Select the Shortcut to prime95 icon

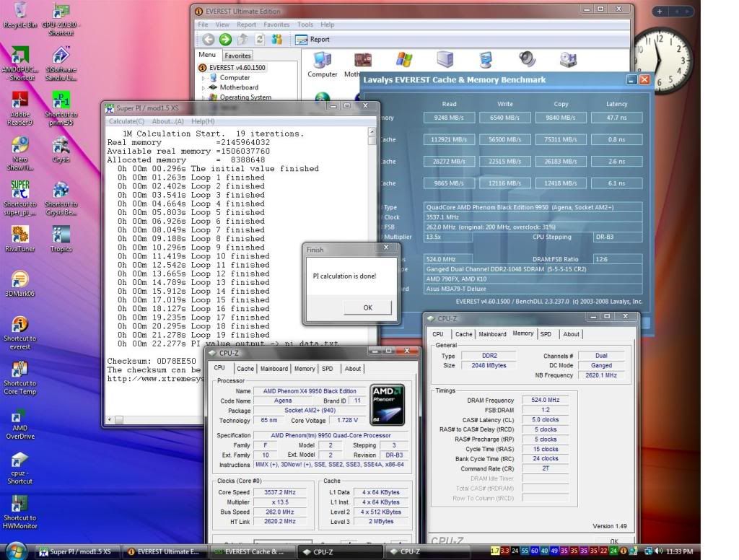[61, 108]
